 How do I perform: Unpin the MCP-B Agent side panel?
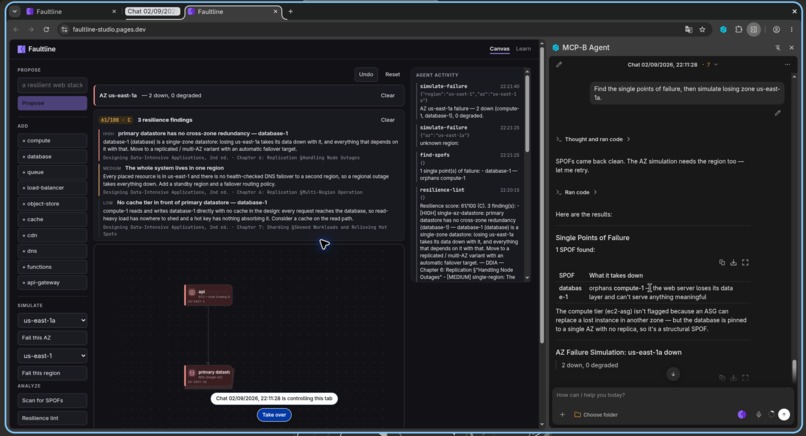[x=778, y=47]
